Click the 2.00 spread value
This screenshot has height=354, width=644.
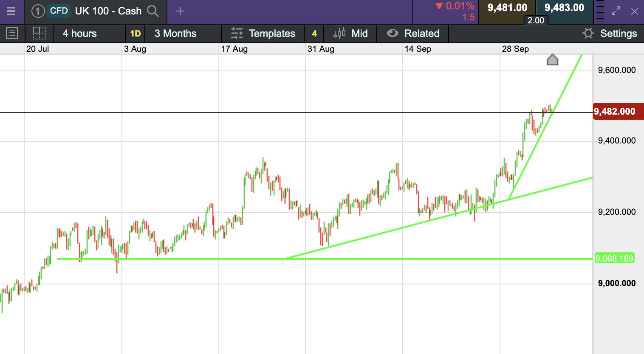click(x=536, y=20)
